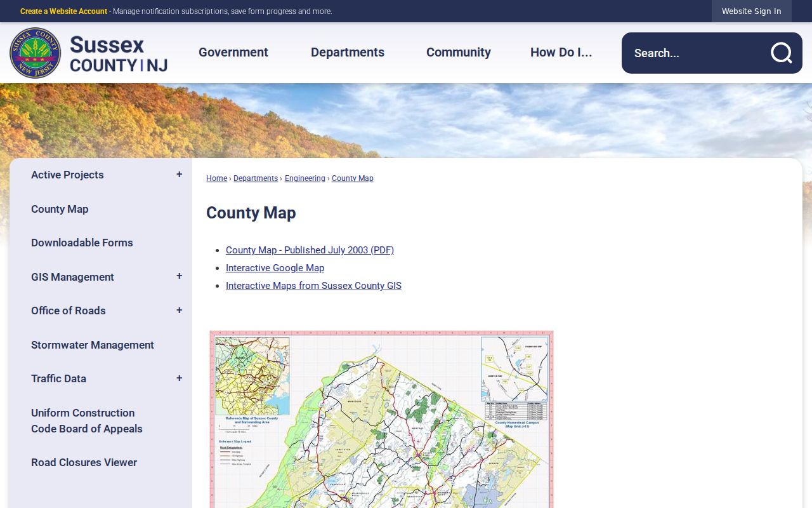Click the magnifying glass search icon

point(781,53)
